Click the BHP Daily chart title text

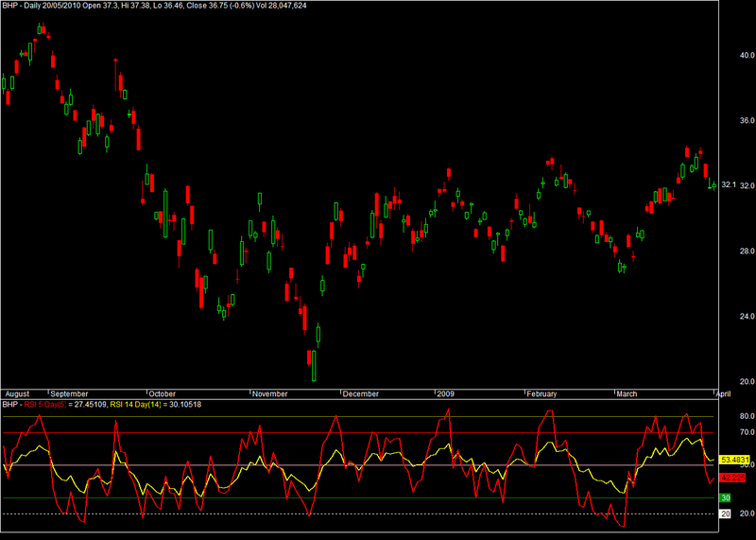(154, 6)
